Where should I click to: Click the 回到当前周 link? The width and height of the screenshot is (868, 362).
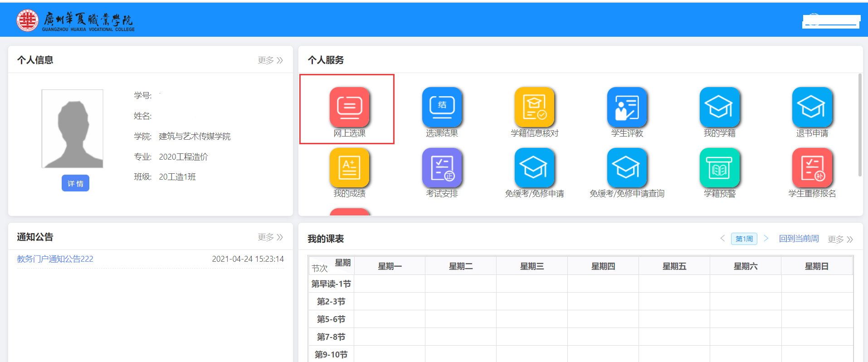[799, 239]
